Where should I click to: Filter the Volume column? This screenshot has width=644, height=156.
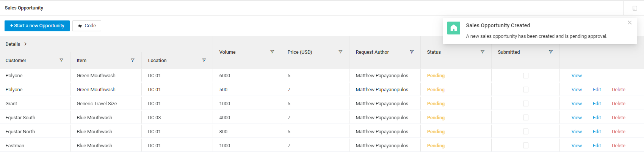coord(272,52)
